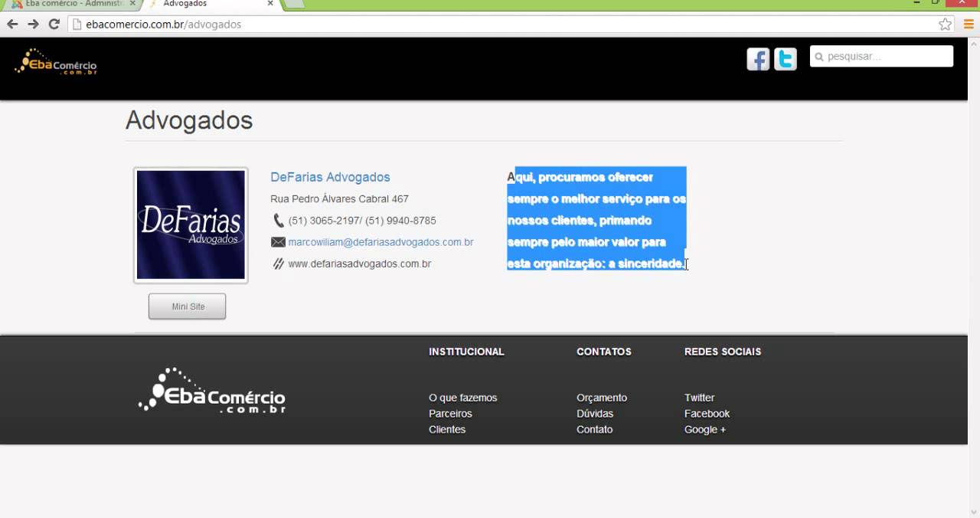Open the Mini Site button

point(188,307)
